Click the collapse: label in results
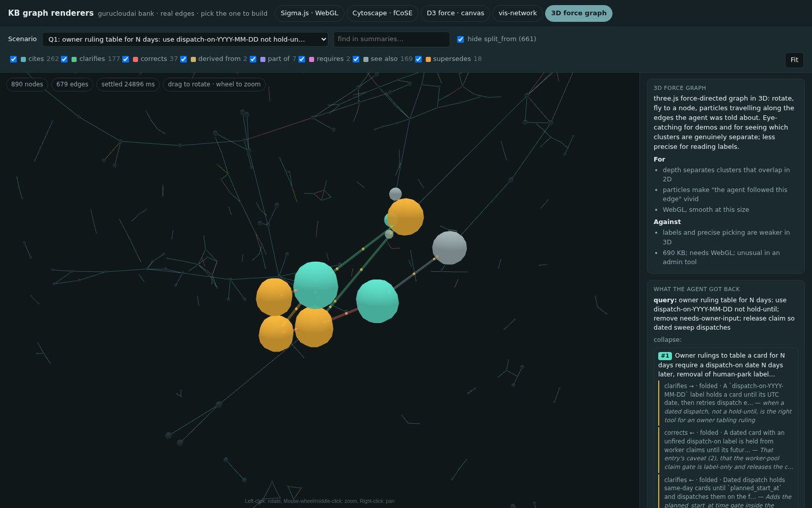The width and height of the screenshot is (812, 508). click(x=668, y=340)
